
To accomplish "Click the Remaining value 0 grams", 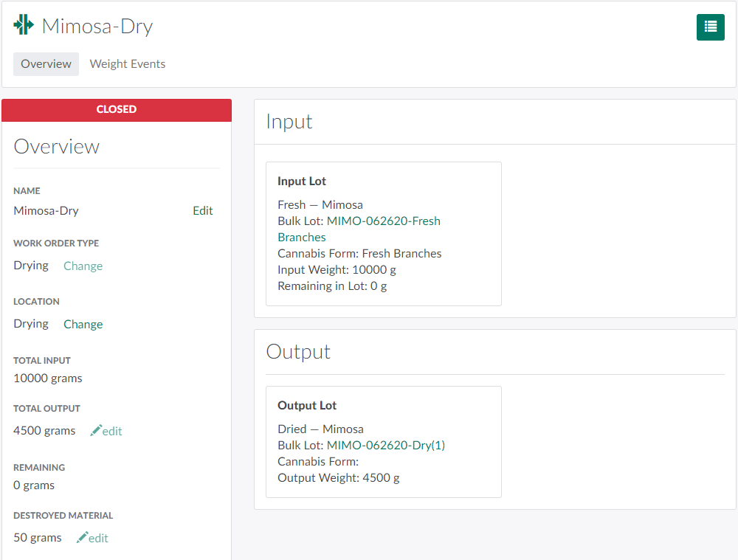I will click(34, 485).
